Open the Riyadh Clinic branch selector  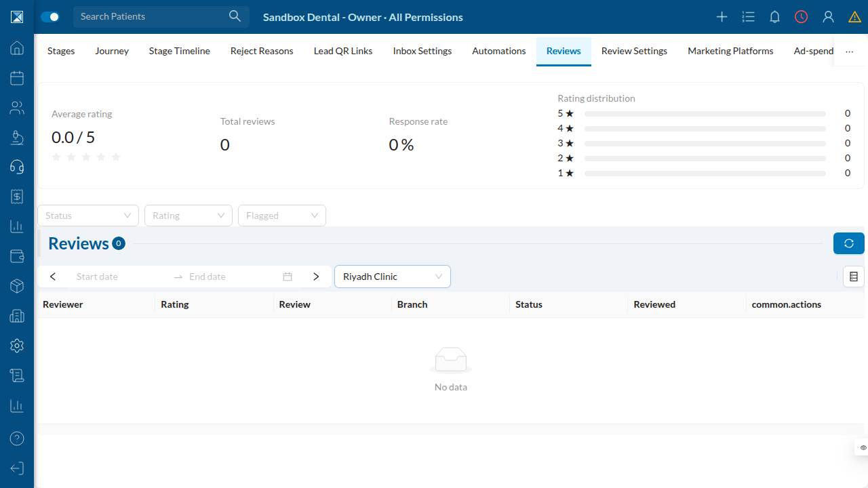(x=393, y=277)
